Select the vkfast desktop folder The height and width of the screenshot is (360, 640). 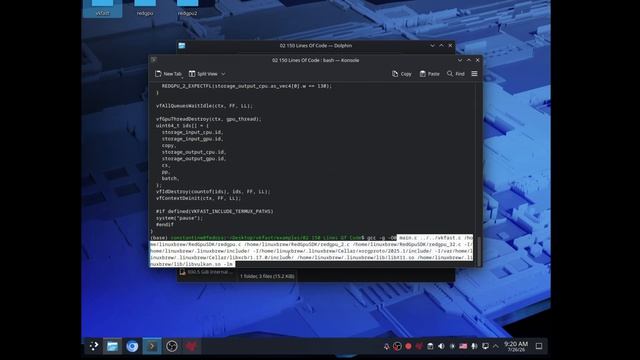click(102, 8)
